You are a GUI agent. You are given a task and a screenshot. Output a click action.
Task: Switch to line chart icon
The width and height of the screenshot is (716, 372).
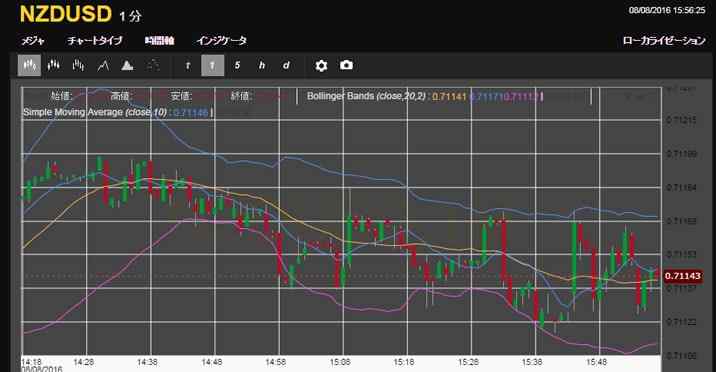103,65
